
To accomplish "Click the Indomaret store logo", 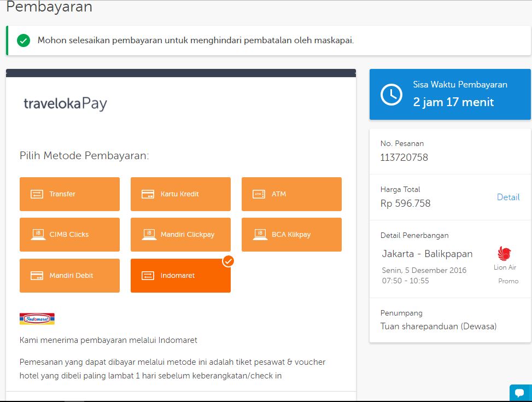I will [37, 319].
